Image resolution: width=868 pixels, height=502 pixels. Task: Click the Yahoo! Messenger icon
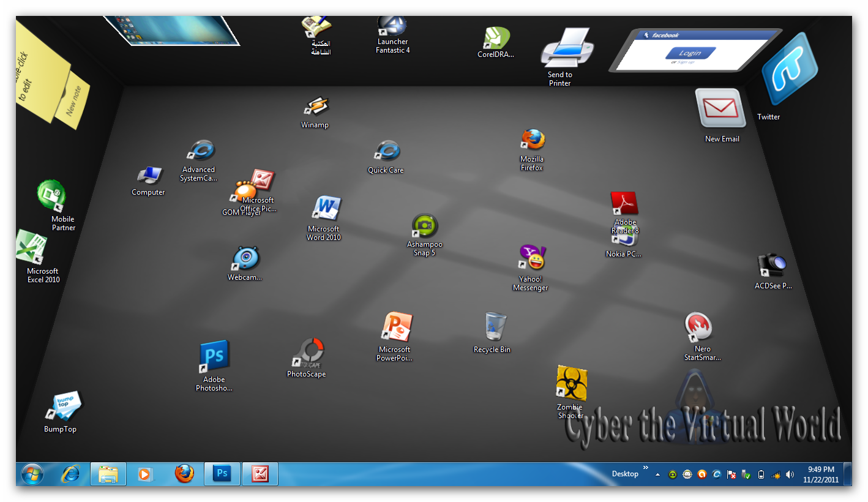click(x=533, y=258)
